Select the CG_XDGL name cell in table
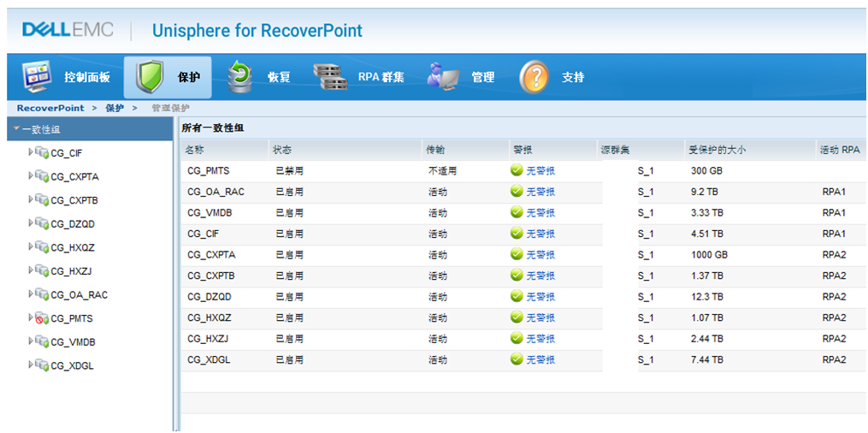The image size is (868, 433). 209,360
